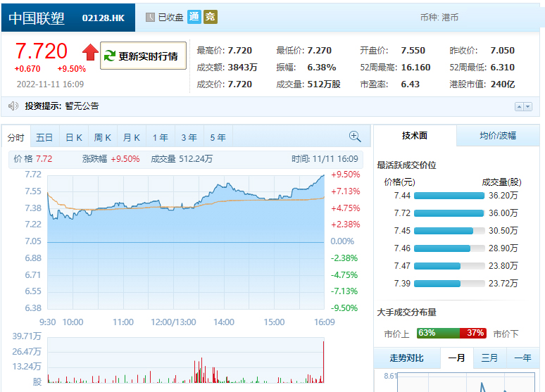Click the up arrow in announcement bar
The height and width of the screenshot is (392, 545).
519,107
